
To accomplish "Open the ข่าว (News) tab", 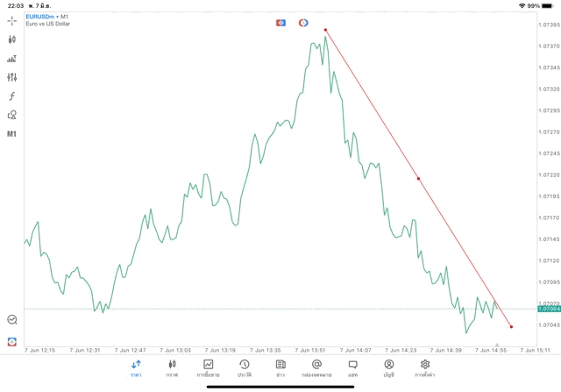I will [x=280, y=367].
